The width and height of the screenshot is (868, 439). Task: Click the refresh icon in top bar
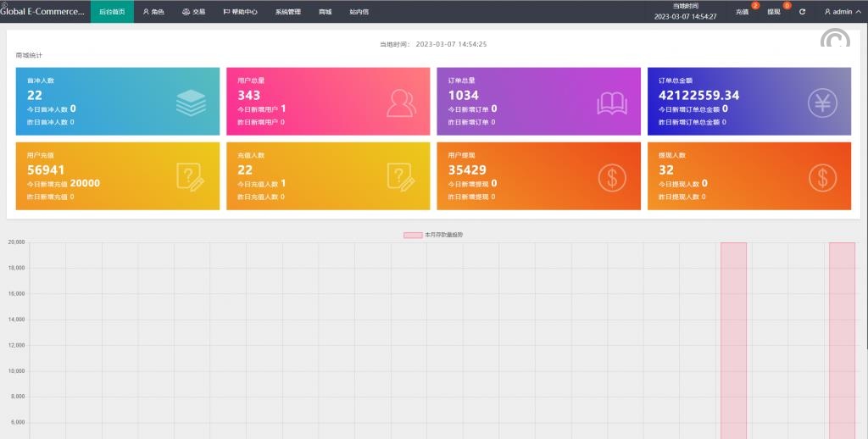pos(802,12)
